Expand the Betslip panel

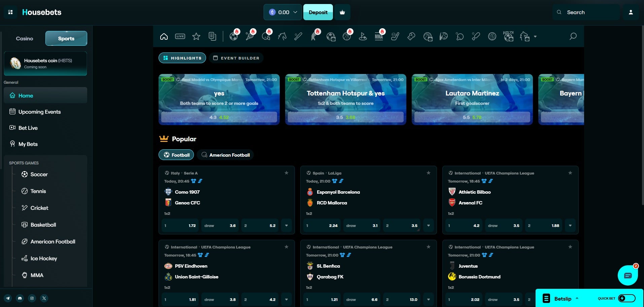[x=562, y=299]
